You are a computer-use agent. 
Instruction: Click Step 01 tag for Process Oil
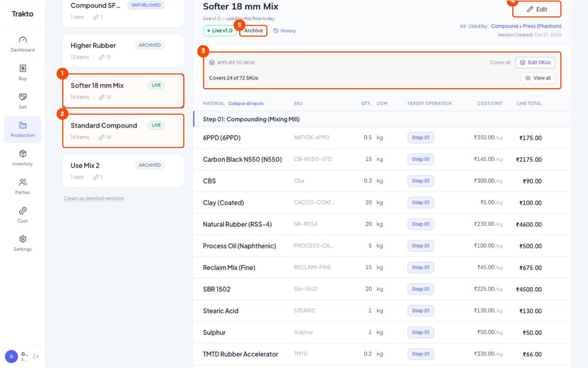click(420, 246)
